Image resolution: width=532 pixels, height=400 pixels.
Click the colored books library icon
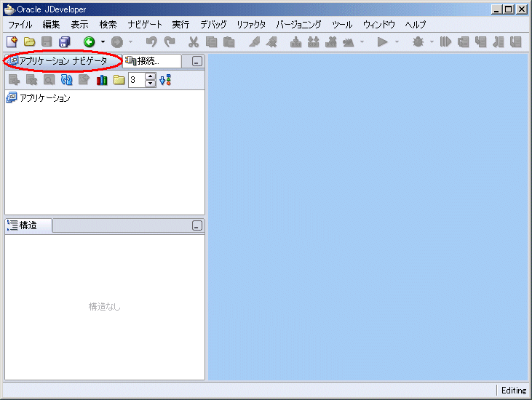click(x=102, y=80)
